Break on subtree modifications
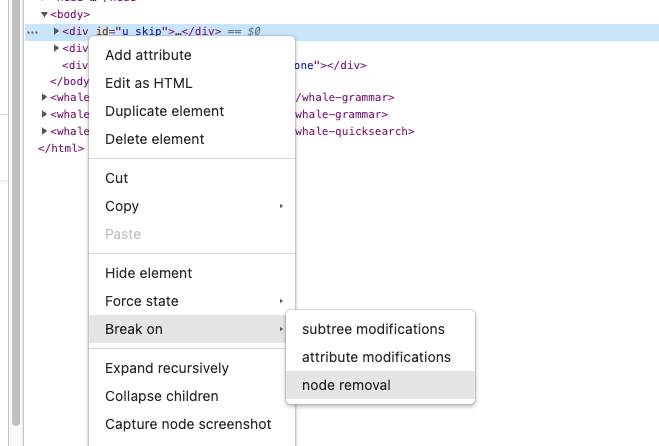The height and width of the screenshot is (446, 659). click(x=373, y=329)
